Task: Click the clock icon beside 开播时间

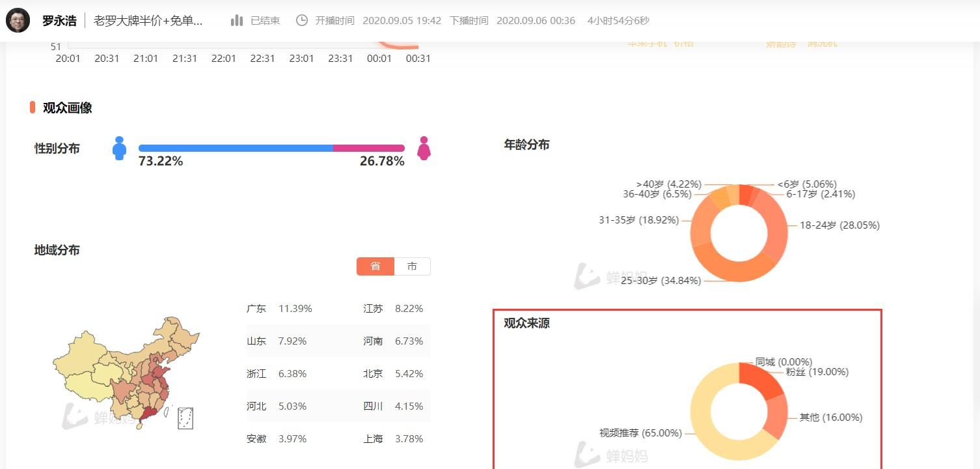Action: pos(302,21)
